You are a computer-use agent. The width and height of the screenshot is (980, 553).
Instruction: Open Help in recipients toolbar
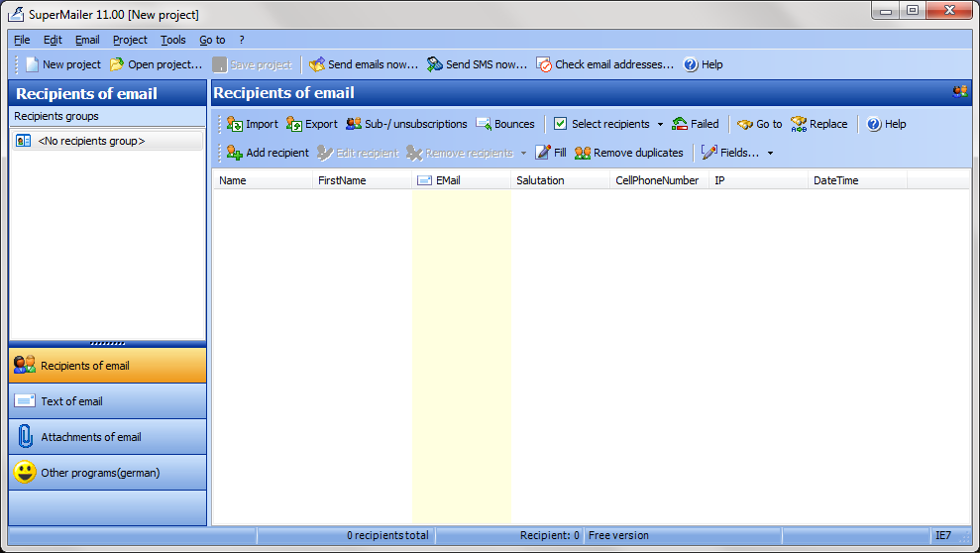[x=886, y=124]
